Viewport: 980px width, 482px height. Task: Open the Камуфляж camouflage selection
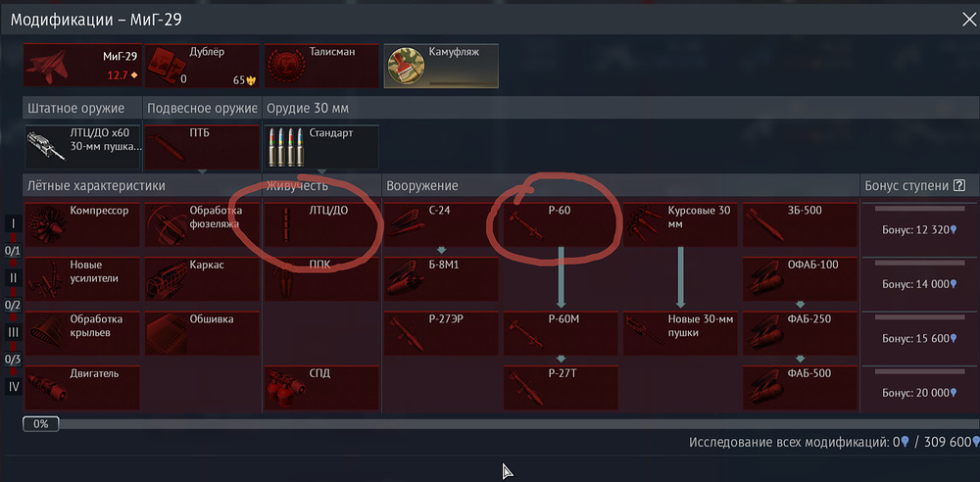(x=441, y=66)
